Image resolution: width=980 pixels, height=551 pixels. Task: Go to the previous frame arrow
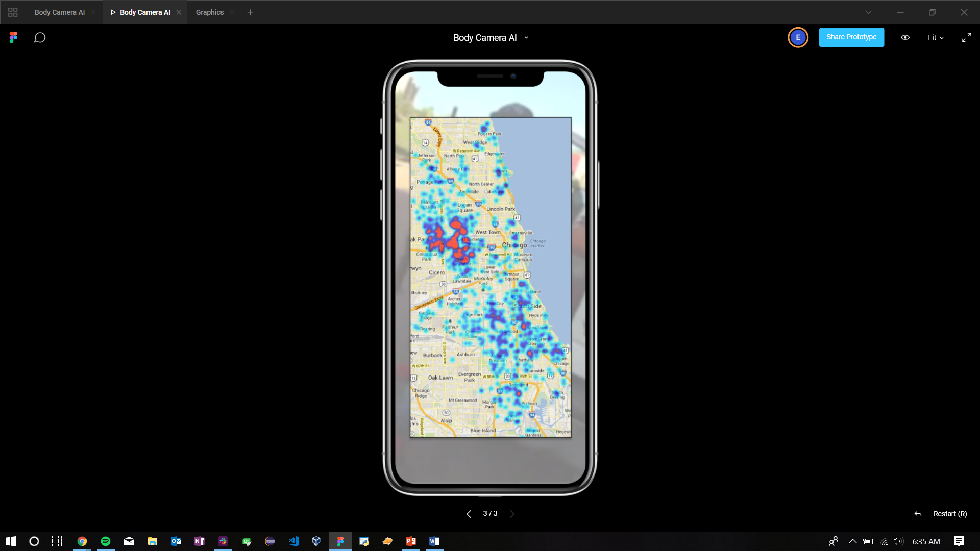469,514
